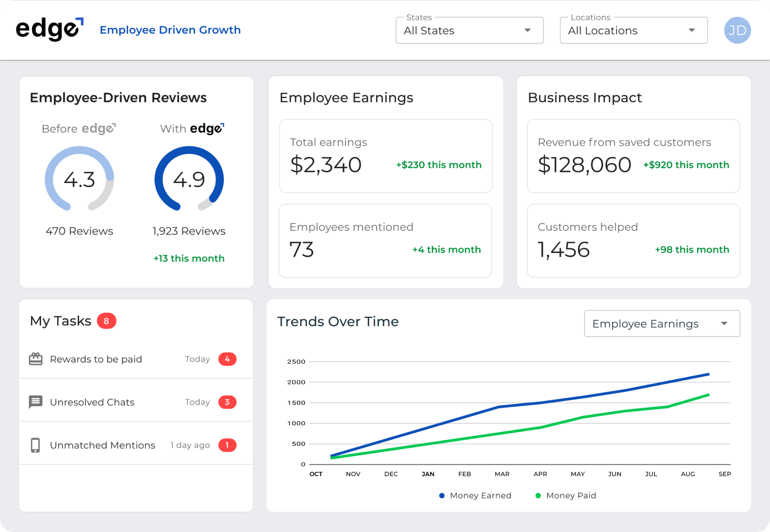Screen dimensions: 770x532
Task: Click the 1,456 customers helped value
Action: [564, 249]
